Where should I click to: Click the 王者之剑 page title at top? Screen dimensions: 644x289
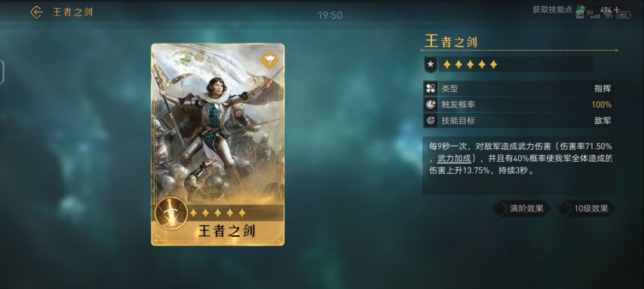click(x=73, y=13)
